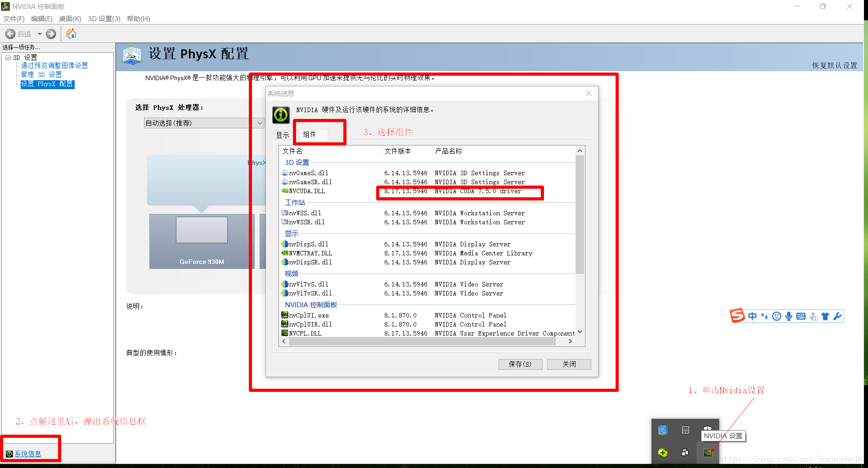Viewport: 868px width, 468px height.
Task: Click the NVIDIA settings tray icon
Action: 708,453
